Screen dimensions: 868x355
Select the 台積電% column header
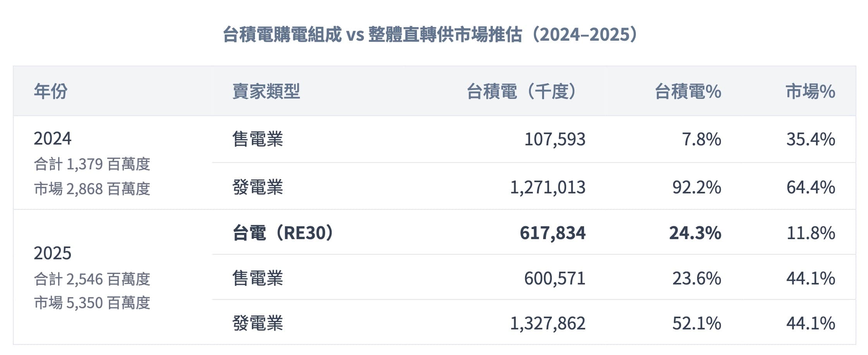688,91
